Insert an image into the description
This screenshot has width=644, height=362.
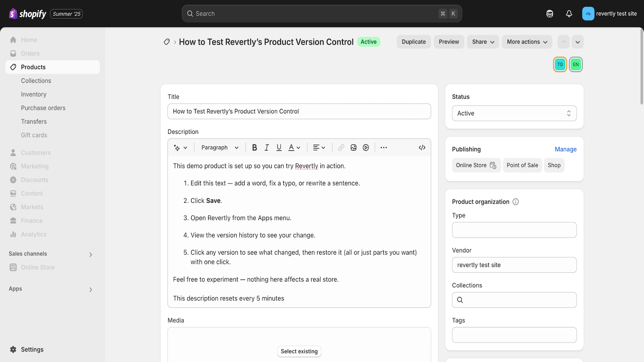pyautogui.click(x=353, y=147)
